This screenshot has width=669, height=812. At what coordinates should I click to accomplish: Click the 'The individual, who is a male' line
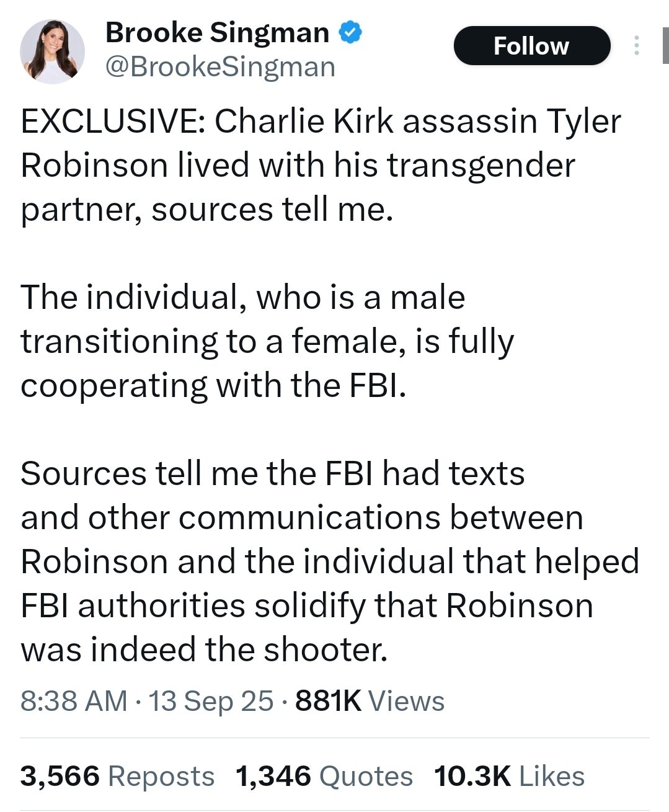click(242, 297)
